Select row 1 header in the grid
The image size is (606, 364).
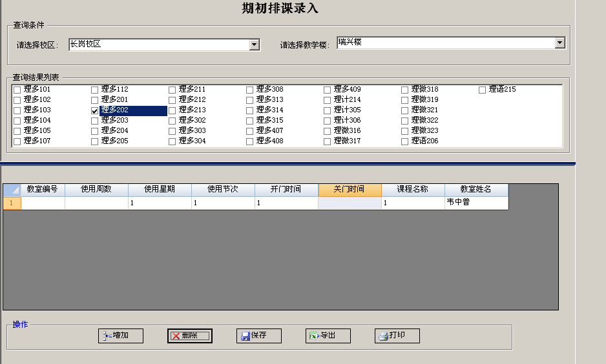click(12, 203)
